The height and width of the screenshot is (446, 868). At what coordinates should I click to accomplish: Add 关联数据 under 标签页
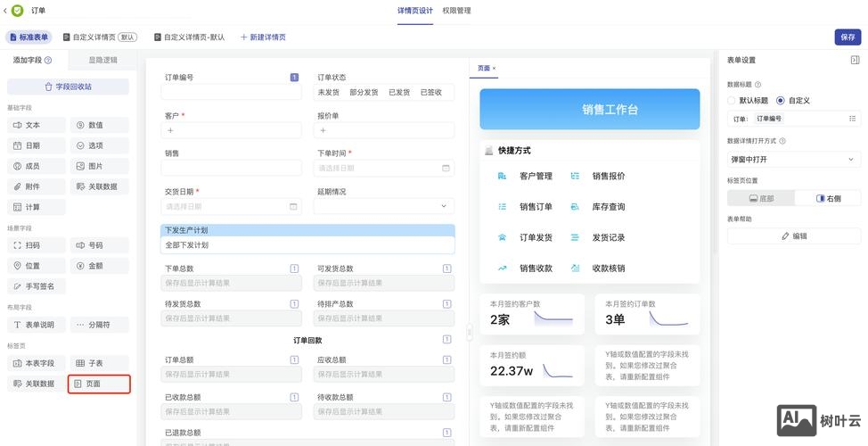[36, 384]
